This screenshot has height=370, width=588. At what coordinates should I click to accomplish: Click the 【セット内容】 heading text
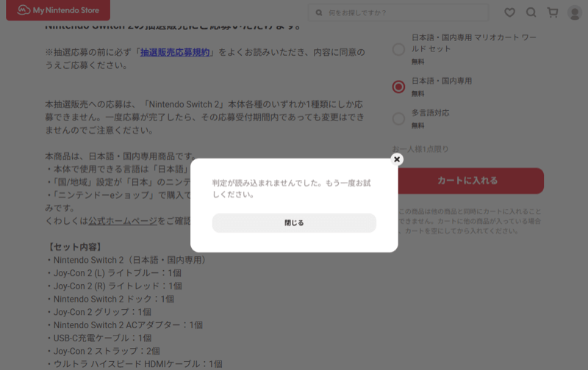(x=75, y=247)
